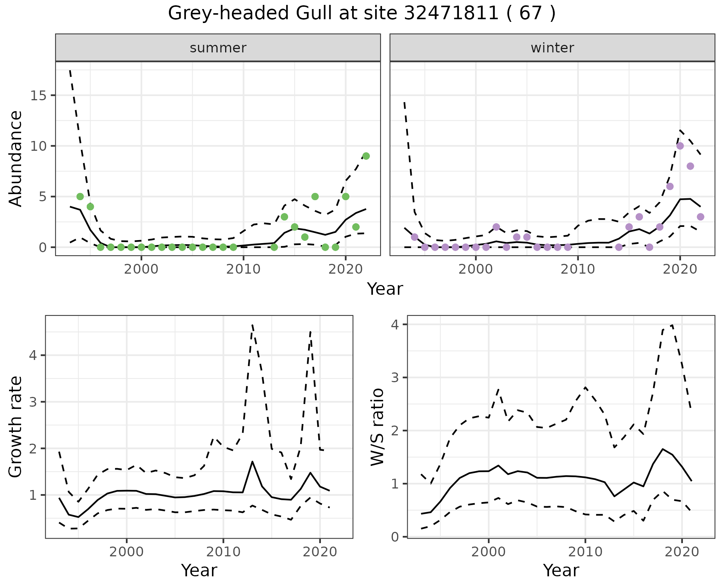Click the summer facet header strip
724x588 pixels.
[x=218, y=48]
